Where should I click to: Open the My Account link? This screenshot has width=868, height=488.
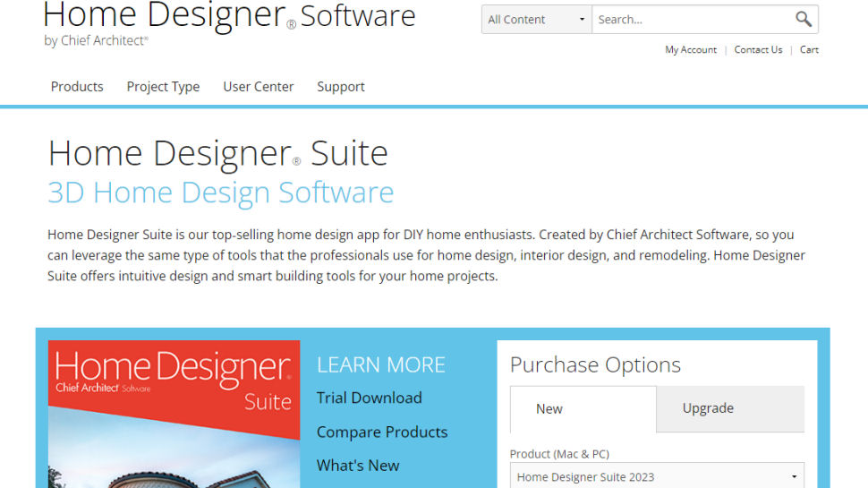point(690,50)
